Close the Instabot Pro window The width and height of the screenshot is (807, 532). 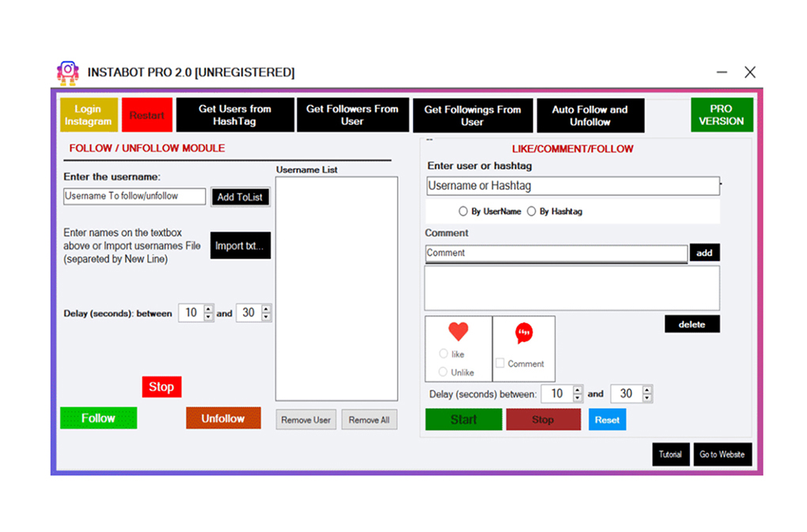[750, 73]
